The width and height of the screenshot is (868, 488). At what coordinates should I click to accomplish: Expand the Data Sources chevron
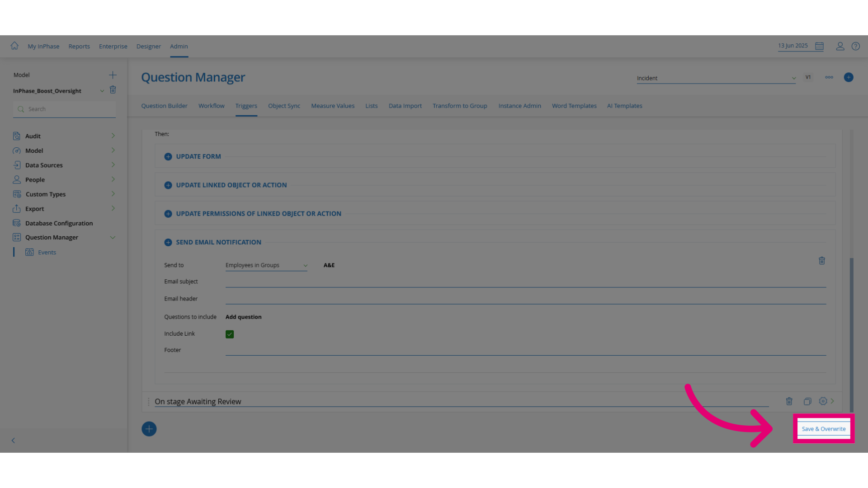[x=113, y=164]
